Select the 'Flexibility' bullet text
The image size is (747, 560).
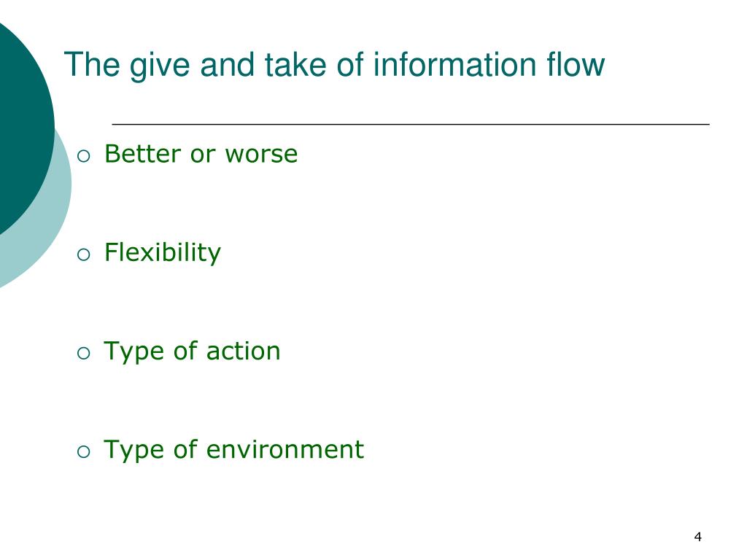coord(163,253)
